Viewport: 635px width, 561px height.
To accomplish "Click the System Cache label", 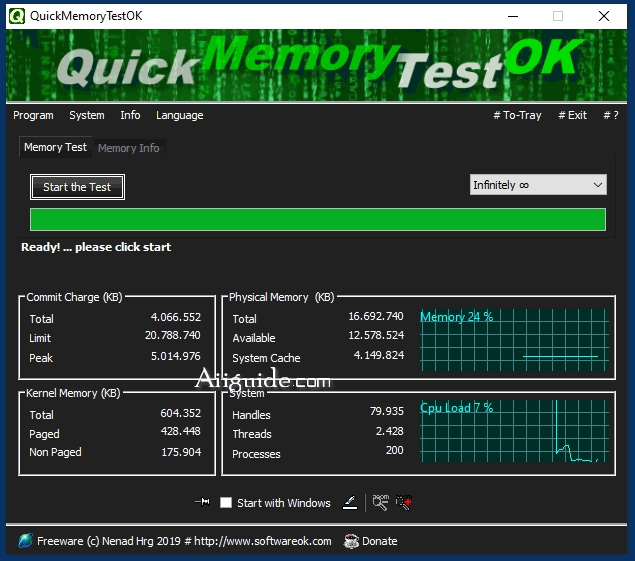I will pos(266,358).
